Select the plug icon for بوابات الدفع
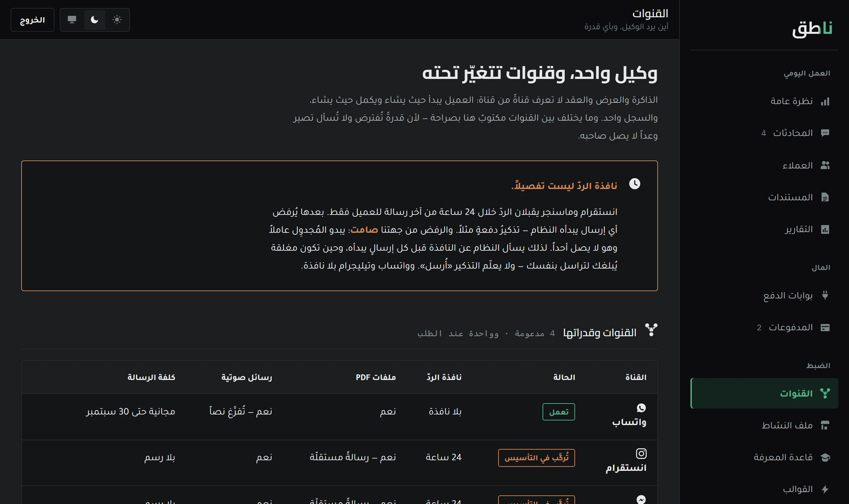 point(825,295)
